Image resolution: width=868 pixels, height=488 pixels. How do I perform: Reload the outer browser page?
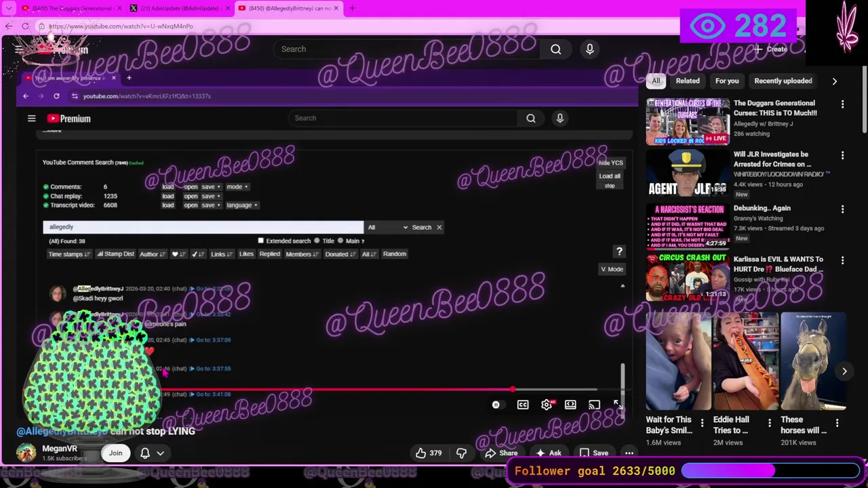coord(25,26)
